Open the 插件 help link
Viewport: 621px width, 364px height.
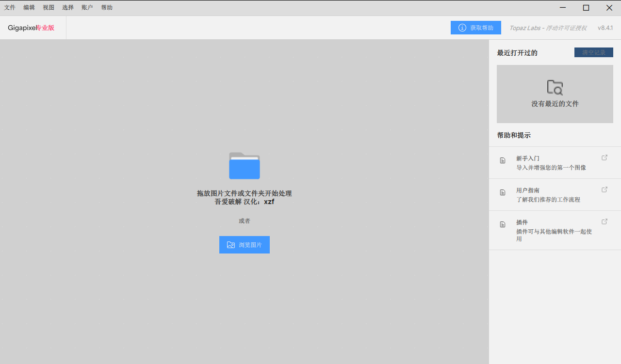coord(555,231)
